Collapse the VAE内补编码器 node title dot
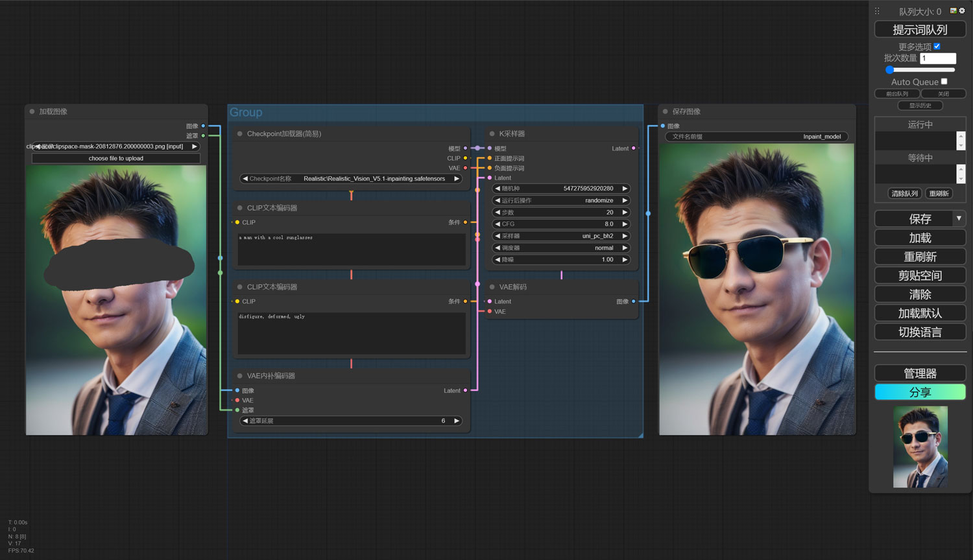973x560 pixels. 239,375
